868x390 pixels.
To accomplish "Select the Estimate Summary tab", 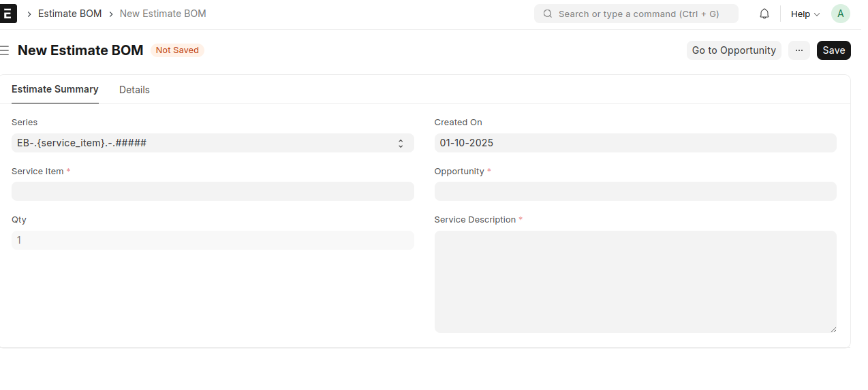I will [x=55, y=89].
